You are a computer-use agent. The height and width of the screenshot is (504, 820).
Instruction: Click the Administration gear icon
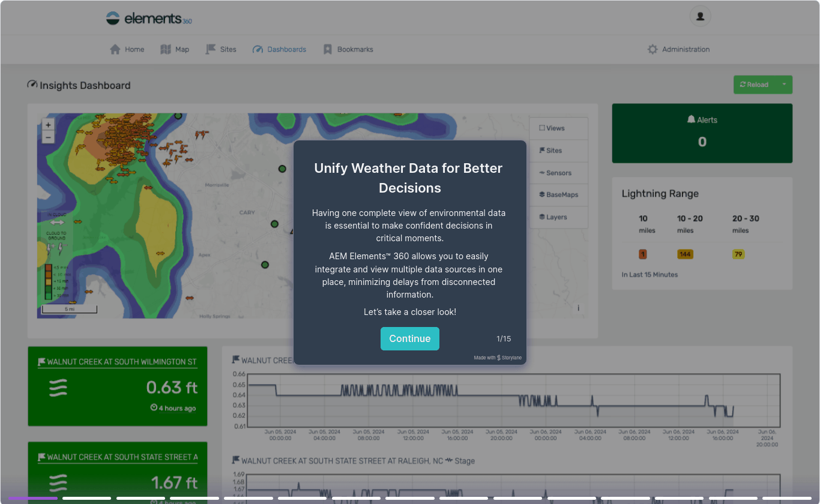pos(653,49)
